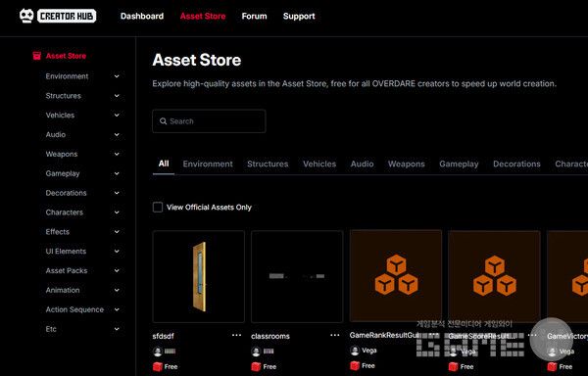Switch to the Environment tab
This screenshot has height=376, width=588.
pyautogui.click(x=208, y=164)
